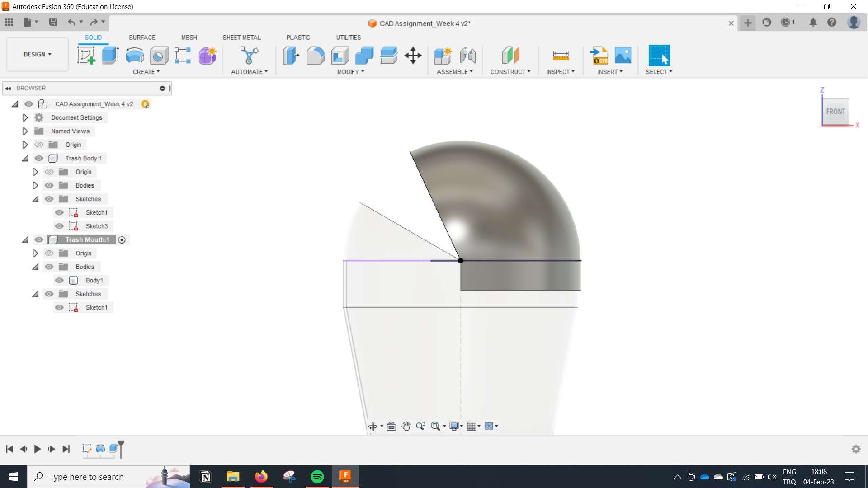Screen dimensions: 868x488
Task: Click the New Component icon
Action: 443,56
